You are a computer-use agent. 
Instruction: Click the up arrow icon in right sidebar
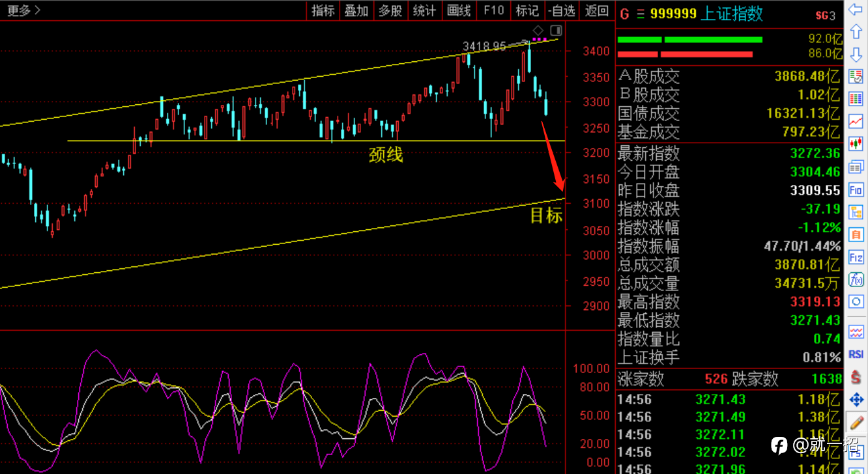[x=856, y=33]
